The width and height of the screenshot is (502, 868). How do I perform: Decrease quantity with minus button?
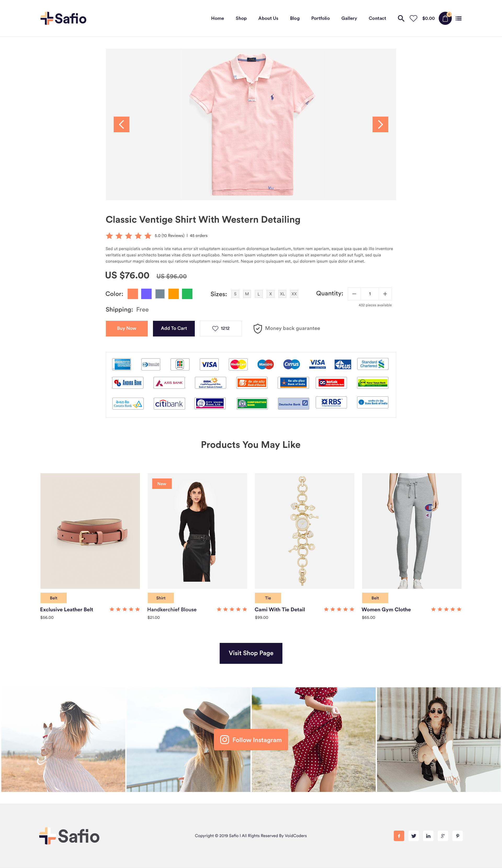(354, 294)
